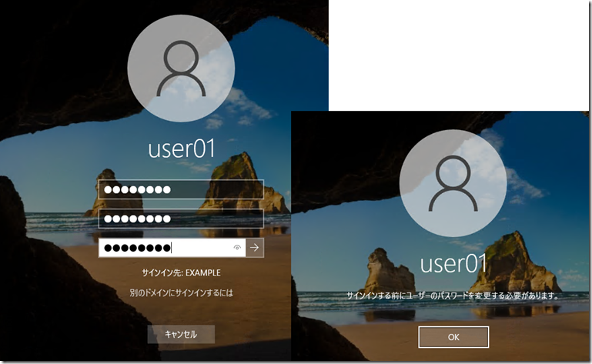Click the サインインする前に password change message

tap(453, 295)
